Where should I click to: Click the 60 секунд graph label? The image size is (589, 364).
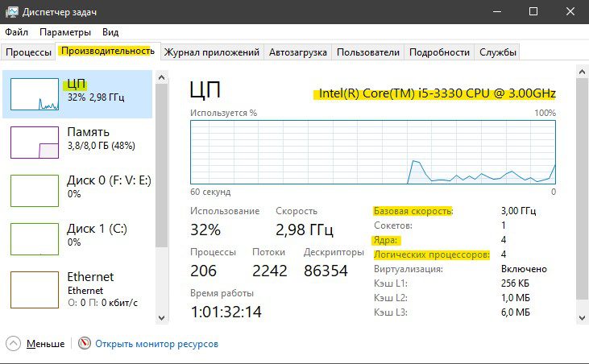click(210, 192)
